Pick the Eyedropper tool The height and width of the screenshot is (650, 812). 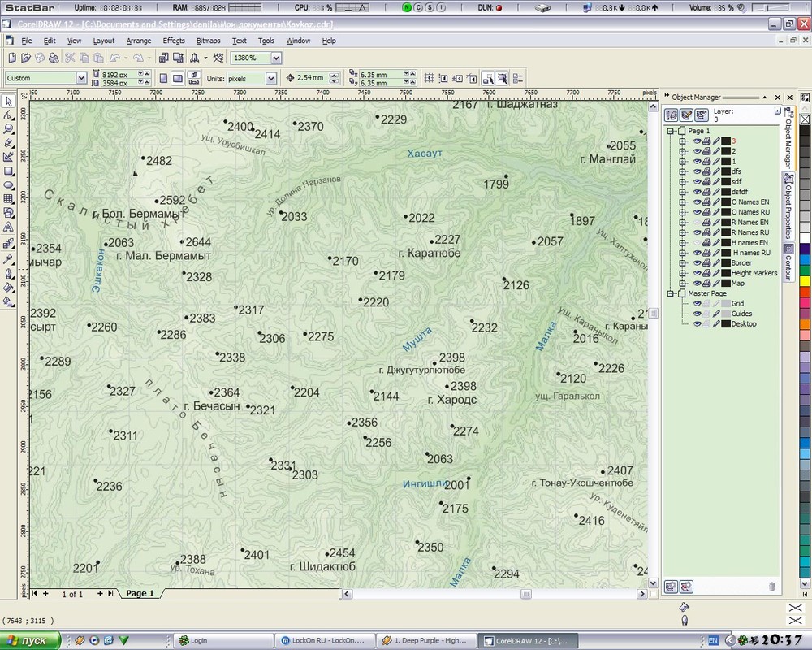(8, 259)
